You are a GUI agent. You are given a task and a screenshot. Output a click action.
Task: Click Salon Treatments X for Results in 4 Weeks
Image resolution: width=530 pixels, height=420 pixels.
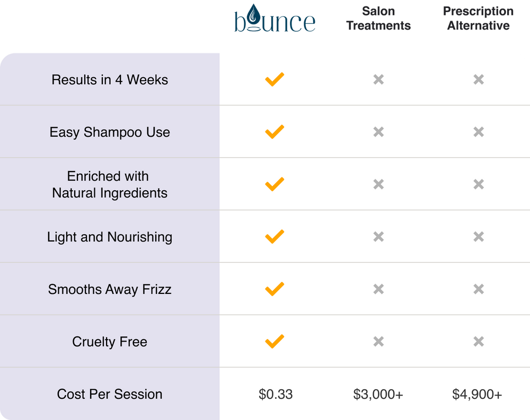pos(378,79)
